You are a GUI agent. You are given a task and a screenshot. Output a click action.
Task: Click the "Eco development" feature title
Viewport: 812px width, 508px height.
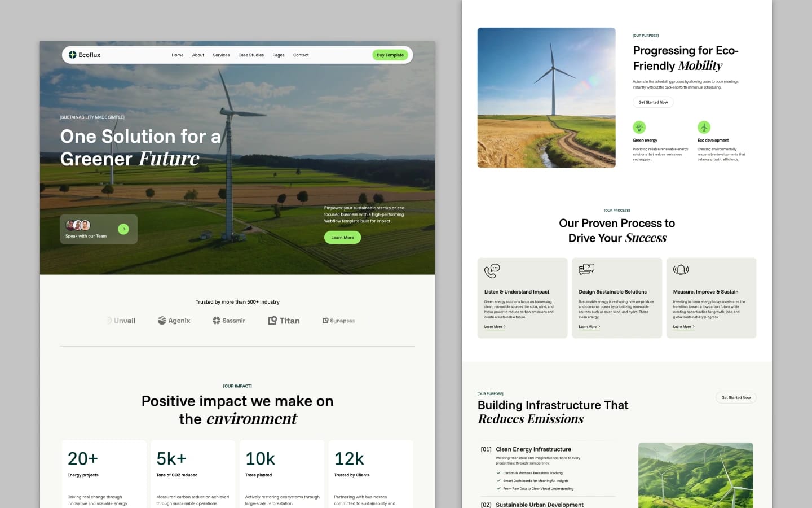click(713, 141)
